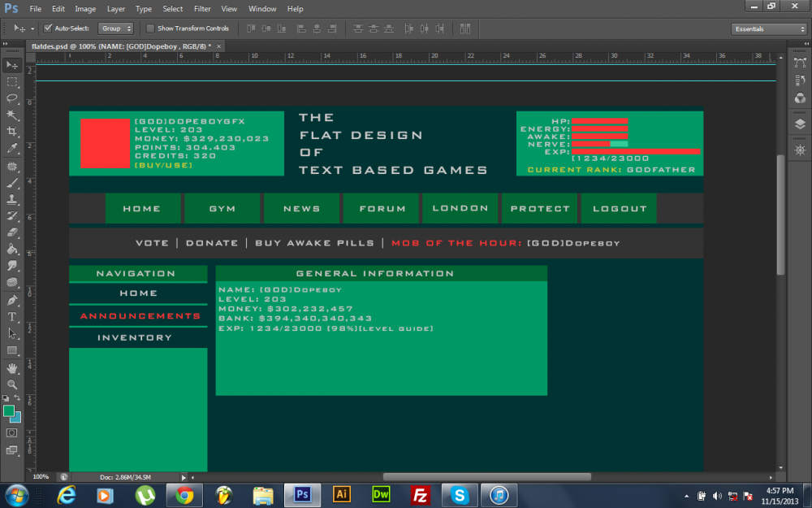Open the Group auto-select dropdown
The height and width of the screenshot is (508, 812).
point(116,28)
